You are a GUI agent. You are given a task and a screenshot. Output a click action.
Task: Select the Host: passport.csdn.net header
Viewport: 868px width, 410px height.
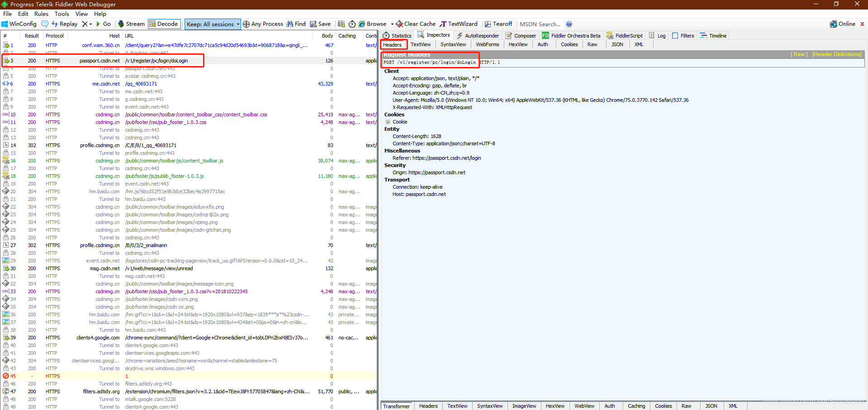coord(419,194)
